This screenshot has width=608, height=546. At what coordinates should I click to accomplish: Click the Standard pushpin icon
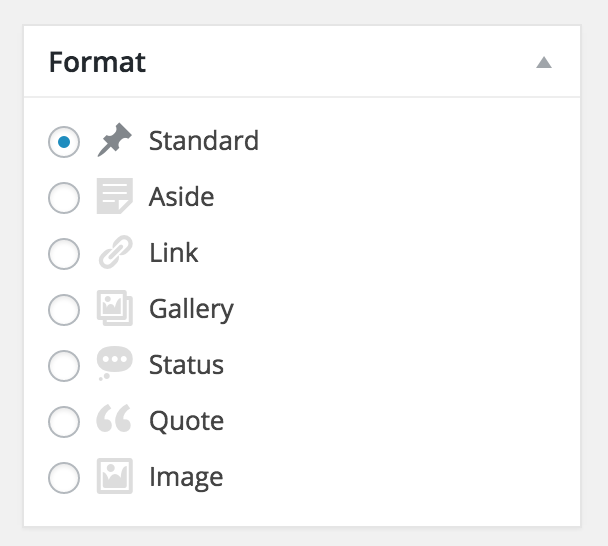coord(114,140)
